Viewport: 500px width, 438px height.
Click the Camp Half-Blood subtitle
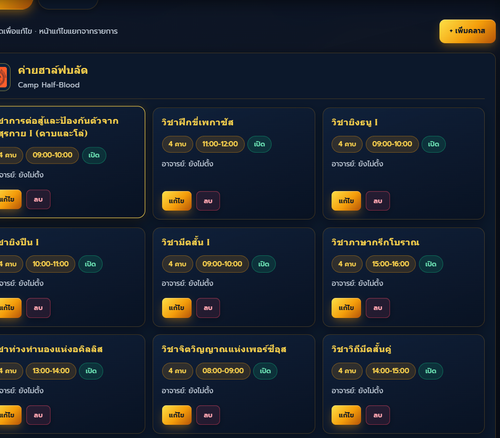pyautogui.click(x=49, y=85)
